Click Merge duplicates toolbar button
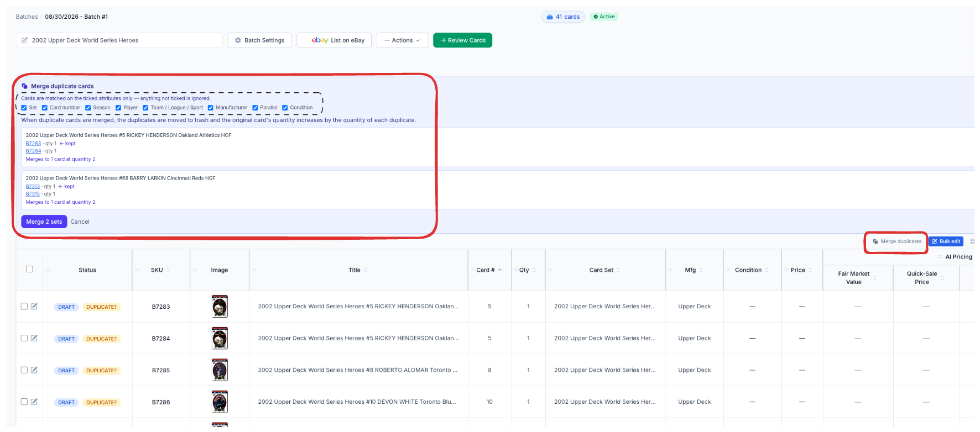The image size is (980, 432). coord(896,241)
